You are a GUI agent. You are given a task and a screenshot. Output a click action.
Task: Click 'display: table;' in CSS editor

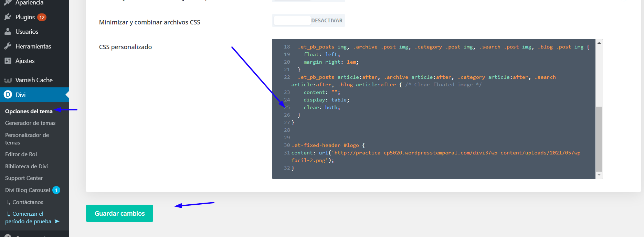(326, 100)
